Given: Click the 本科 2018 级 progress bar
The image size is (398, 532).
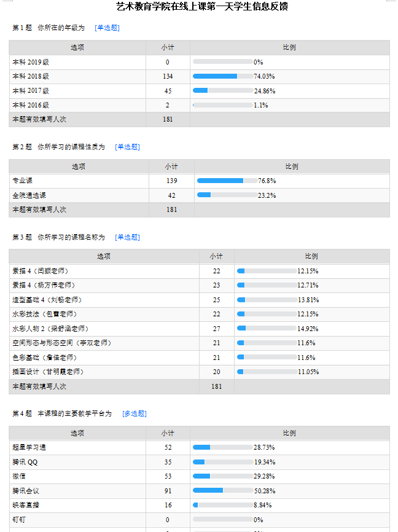Looking at the screenshot, I should pos(222,77).
